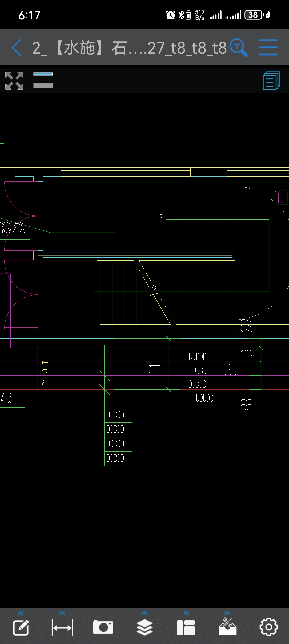The image size is (289, 644).
Task: Open the drawing layouts pages icon
Action: click(x=271, y=81)
